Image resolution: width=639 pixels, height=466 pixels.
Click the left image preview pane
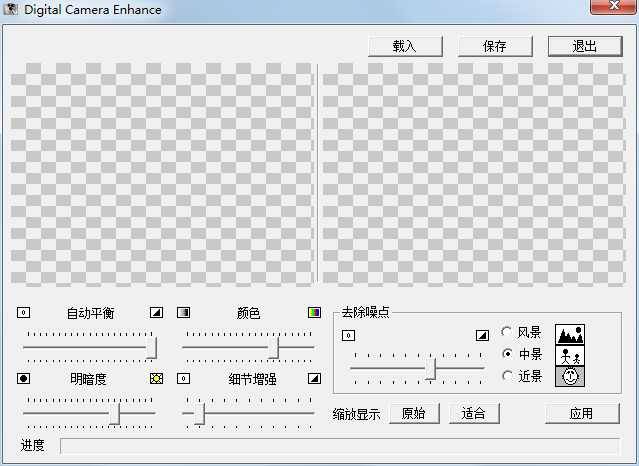[x=161, y=175]
